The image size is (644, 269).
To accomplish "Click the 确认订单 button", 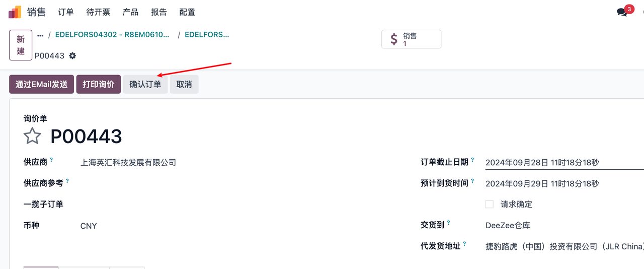I will [145, 85].
